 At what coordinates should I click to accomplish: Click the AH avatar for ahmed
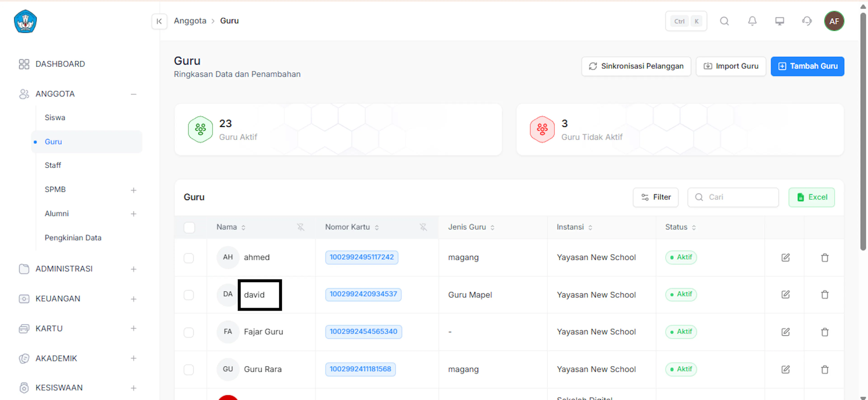click(228, 257)
